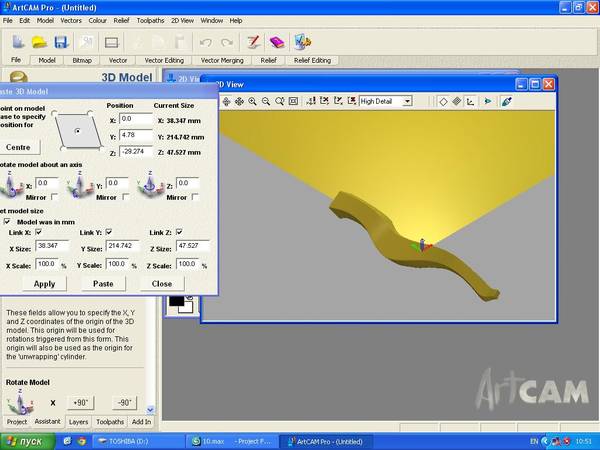Click the view along X axis icon
This screenshot has height=450, width=600.
point(324,101)
